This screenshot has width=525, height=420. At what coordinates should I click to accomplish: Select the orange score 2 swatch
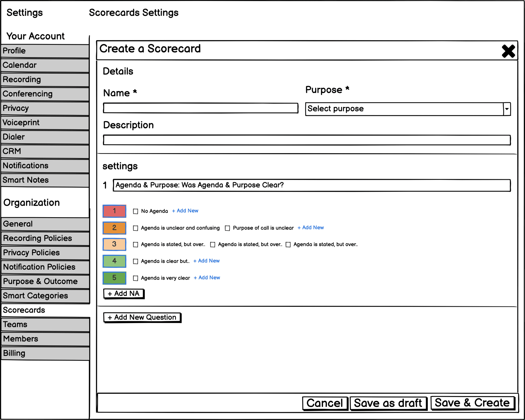click(114, 228)
